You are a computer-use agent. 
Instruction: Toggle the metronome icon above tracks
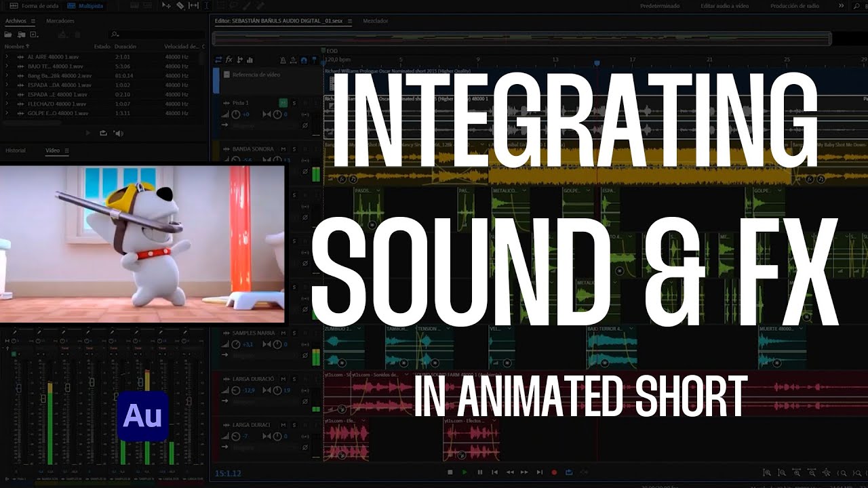coord(283,60)
